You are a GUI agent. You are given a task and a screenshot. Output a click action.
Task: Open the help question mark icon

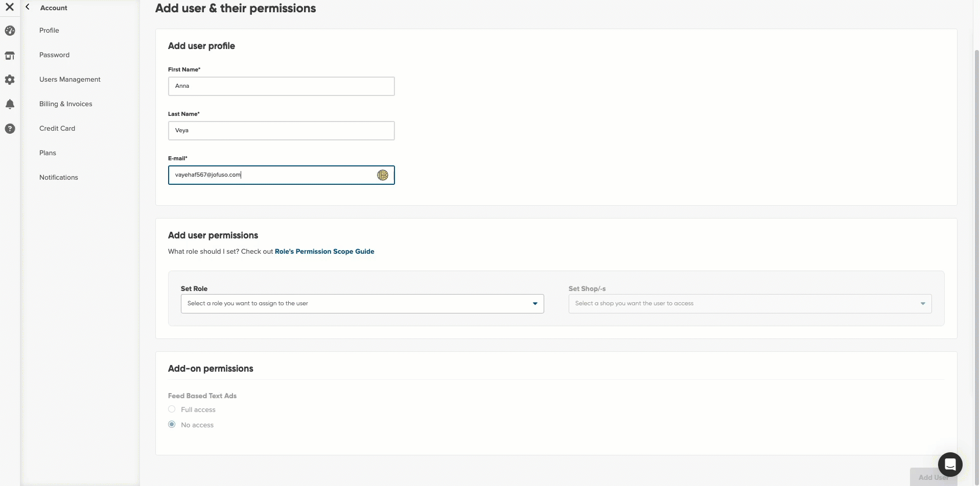(10, 129)
